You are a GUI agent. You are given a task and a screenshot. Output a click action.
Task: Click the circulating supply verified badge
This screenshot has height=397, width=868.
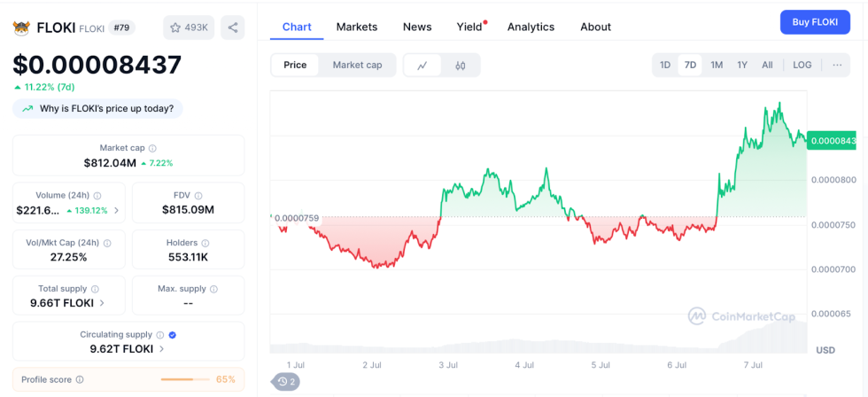(173, 335)
